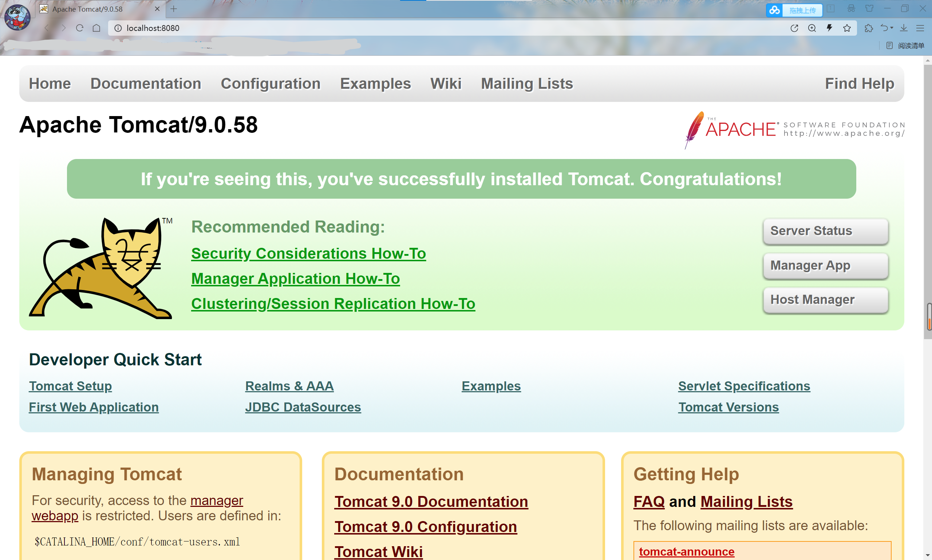Open a new tab with the plus button
The width and height of the screenshot is (932, 560).
click(x=174, y=9)
